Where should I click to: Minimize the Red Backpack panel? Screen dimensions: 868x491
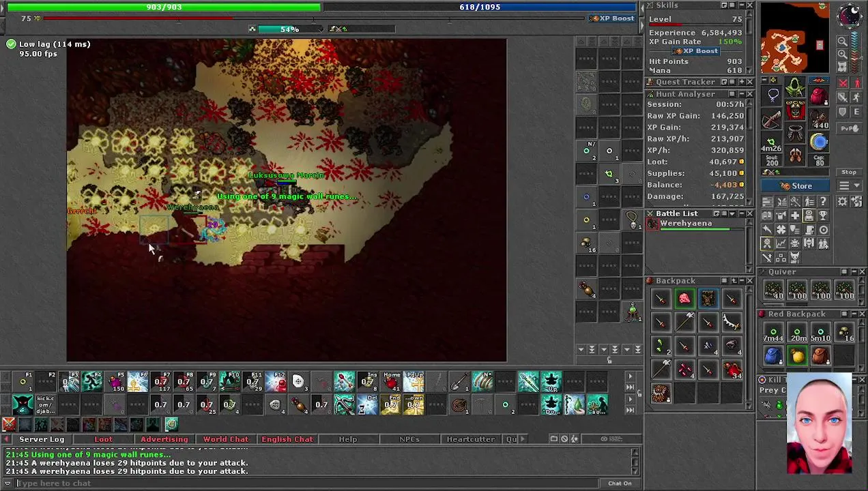point(854,314)
